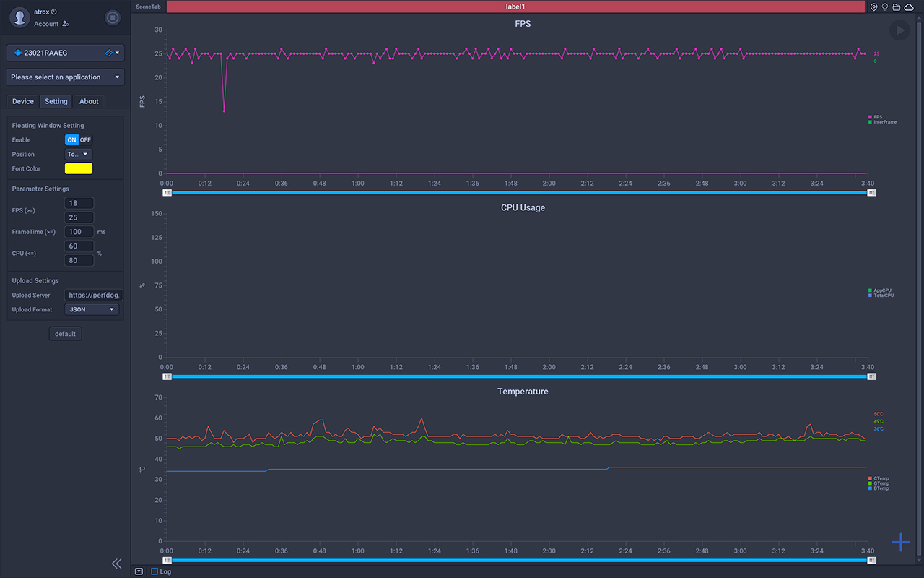
Task: Switch to the About tab
Action: click(x=89, y=101)
